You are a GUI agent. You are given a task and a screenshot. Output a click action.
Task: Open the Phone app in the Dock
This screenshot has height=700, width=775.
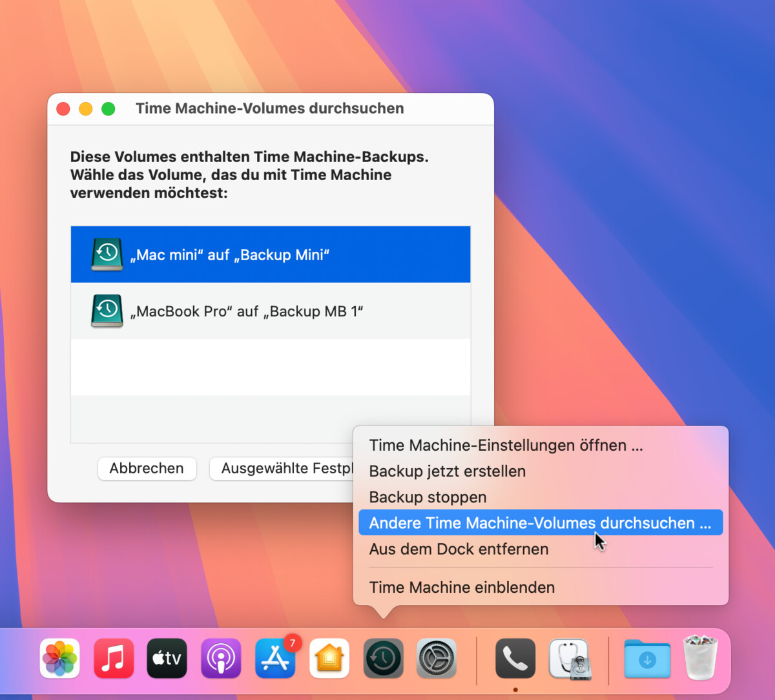tap(515, 658)
